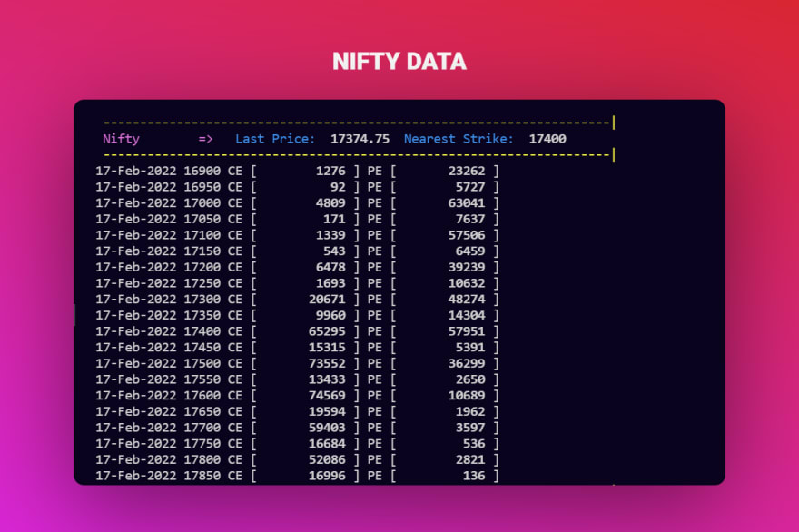Click PE value 14304
This screenshot has width=799, height=532.
point(467,315)
